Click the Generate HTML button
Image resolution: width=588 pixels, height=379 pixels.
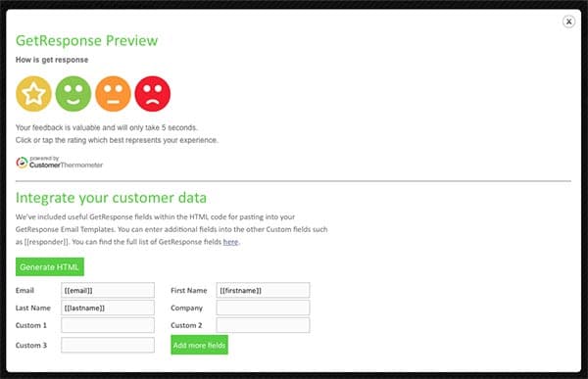50,267
